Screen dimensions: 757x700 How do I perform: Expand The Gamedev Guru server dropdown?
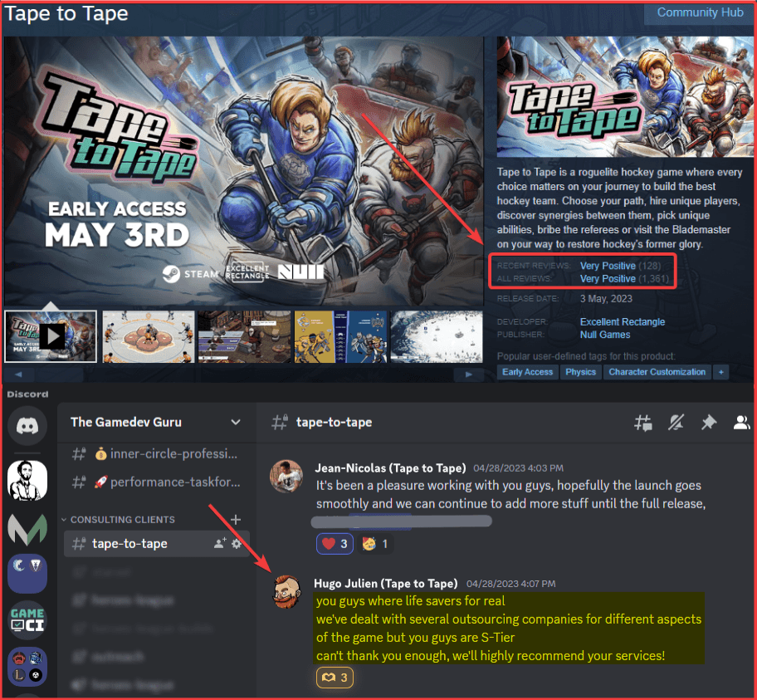(x=236, y=422)
